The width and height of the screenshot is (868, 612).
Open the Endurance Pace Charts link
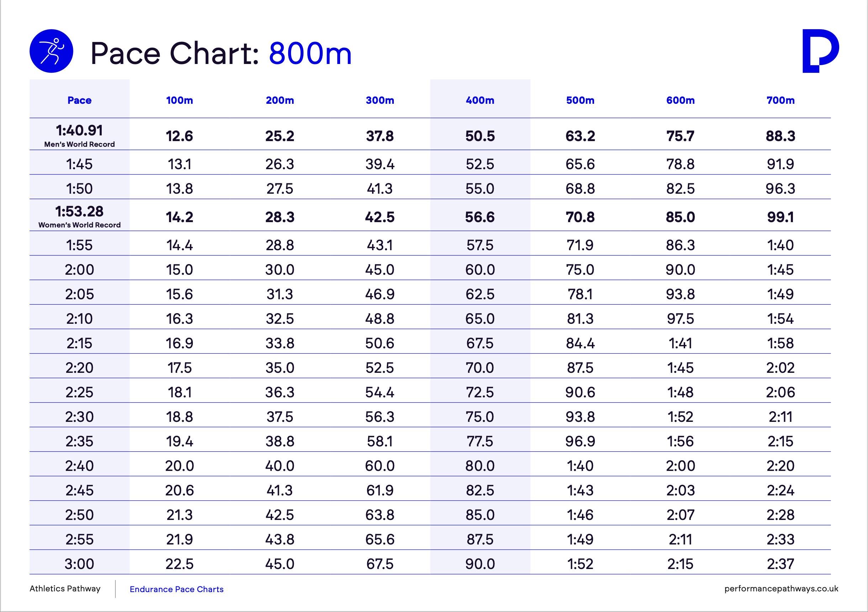pyautogui.click(x=176, y=589)
